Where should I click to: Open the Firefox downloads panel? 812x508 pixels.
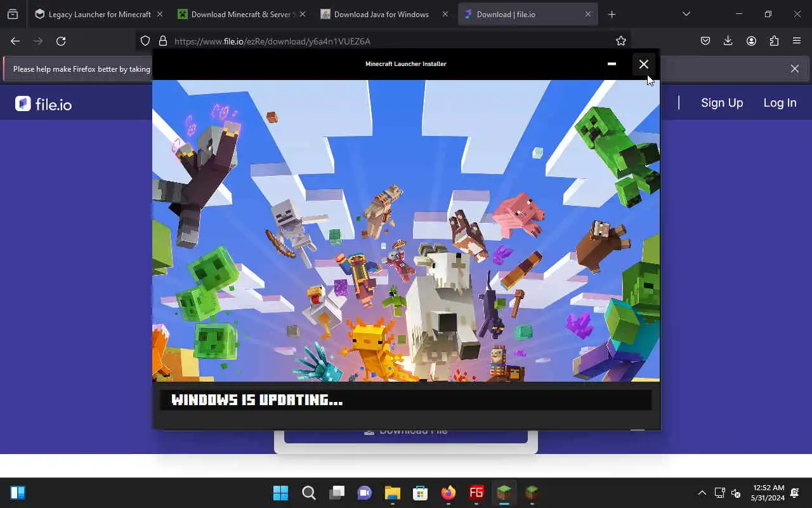pyautogui.click(x=728, y=41)
